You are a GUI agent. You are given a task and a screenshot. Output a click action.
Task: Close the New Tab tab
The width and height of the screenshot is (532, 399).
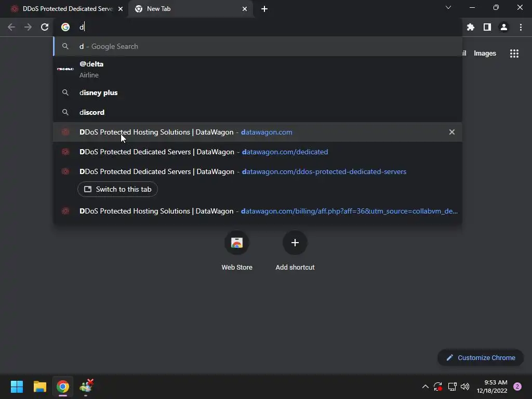coord(245,9)
